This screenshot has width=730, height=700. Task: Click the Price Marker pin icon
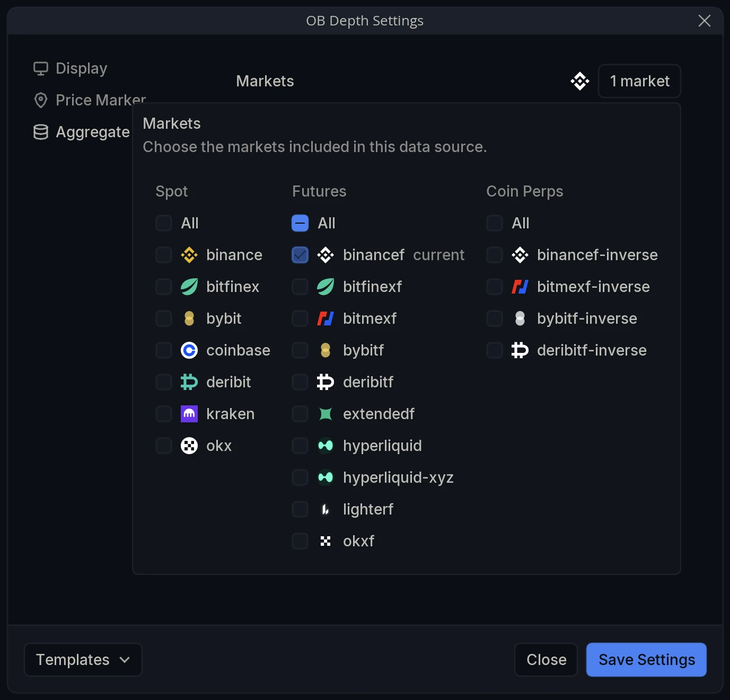41,100
